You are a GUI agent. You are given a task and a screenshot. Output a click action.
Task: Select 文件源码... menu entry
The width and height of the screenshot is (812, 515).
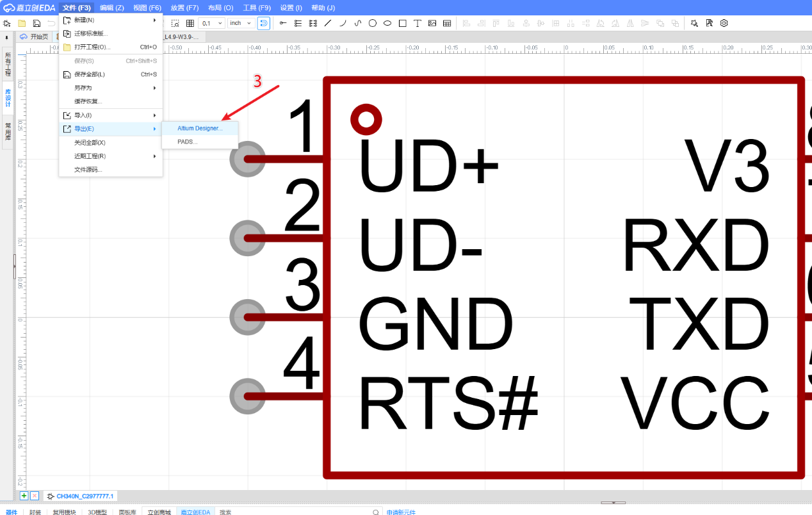click(111, 170)
